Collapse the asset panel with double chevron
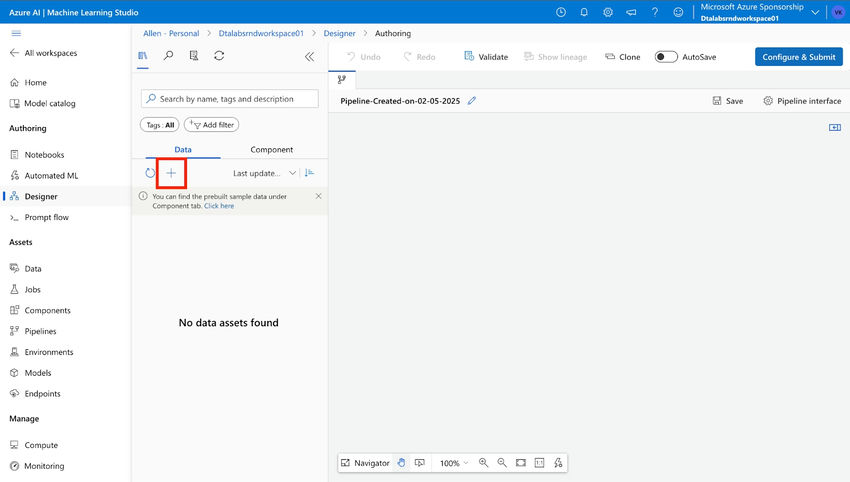 310,56
